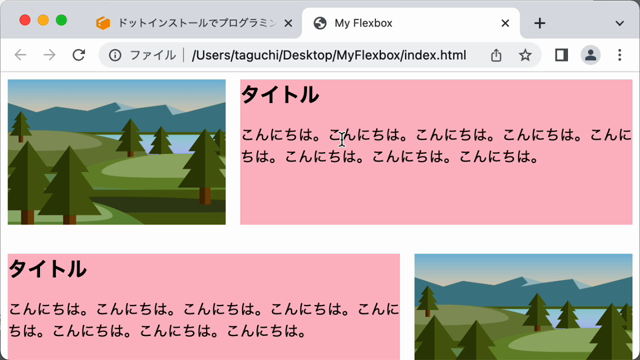Image resolution: width=640 pixels, height=360 pixels.
Task: Share this page via share icon
Action: (496, 55)
